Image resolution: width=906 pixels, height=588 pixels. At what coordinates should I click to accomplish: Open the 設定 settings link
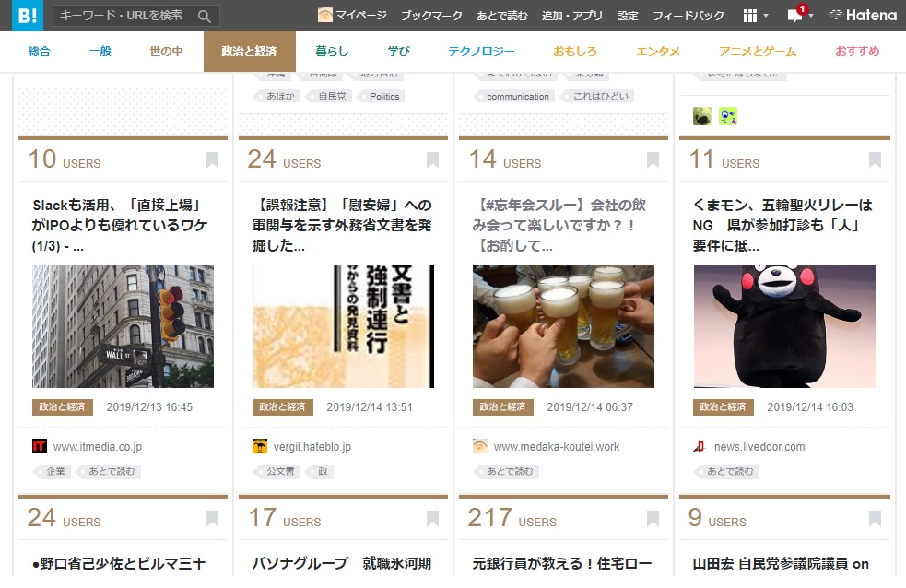click(628, 16)
